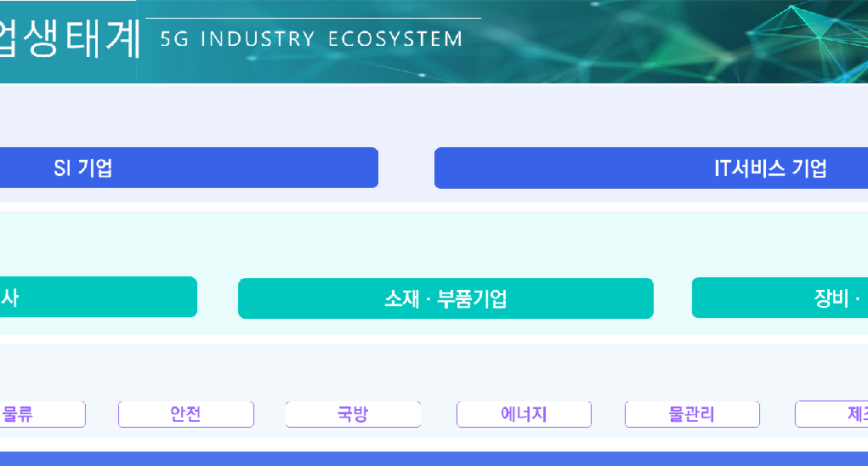The image size is (868, 466).
Task: Click the 5G INDUSTRY ECOSYSTEM subtitle text
Action: click(311, 39)
